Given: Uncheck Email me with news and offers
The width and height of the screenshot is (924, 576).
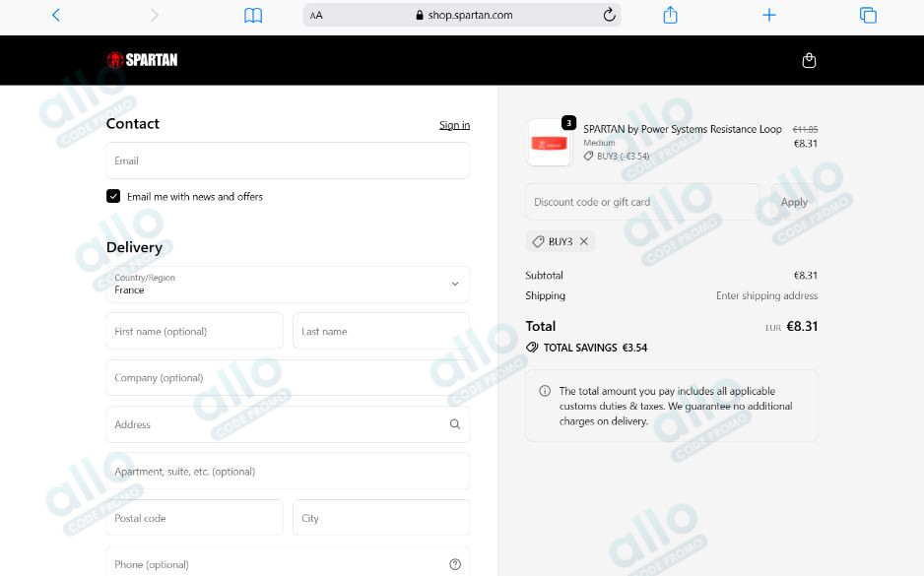Looking at the screenshot, I should [x=113, y=196].
